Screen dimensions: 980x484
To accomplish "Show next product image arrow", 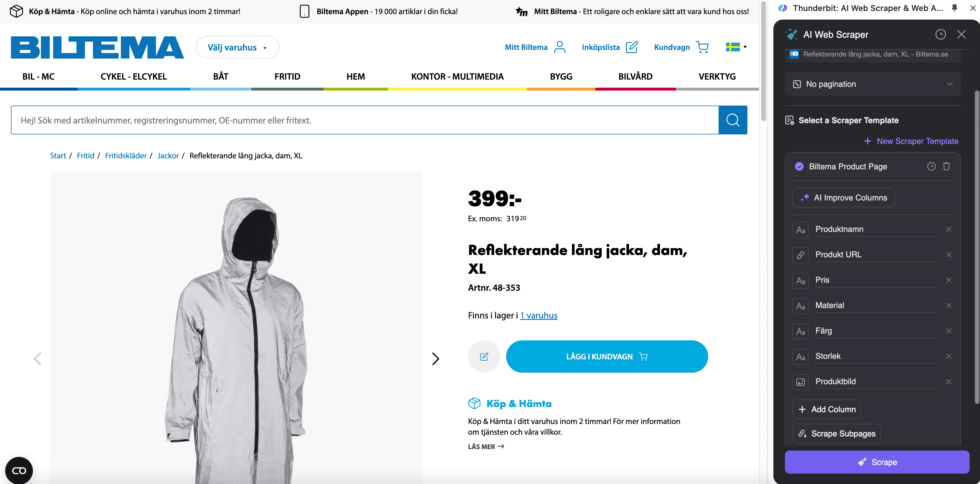I will [435, 359].
